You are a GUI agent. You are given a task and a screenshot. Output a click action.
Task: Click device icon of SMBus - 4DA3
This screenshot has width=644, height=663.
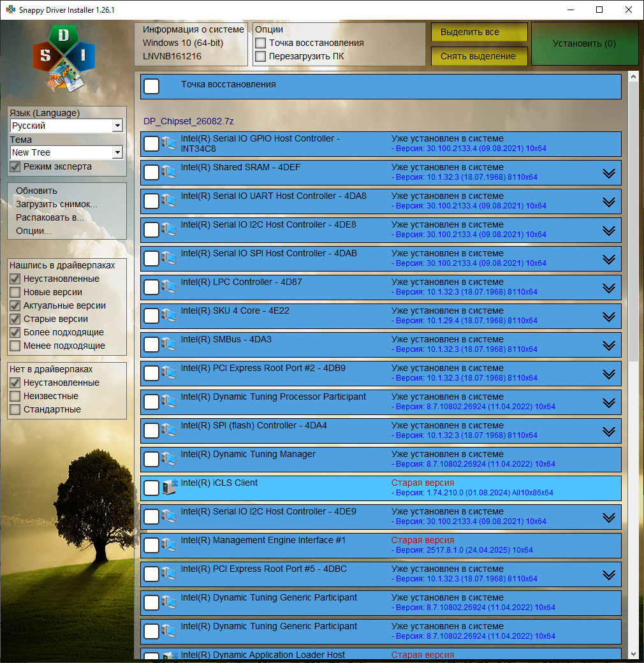click(169, 345)
